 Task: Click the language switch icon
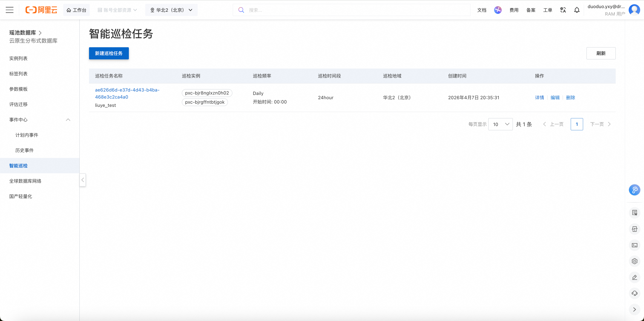(x=563, y=10)
